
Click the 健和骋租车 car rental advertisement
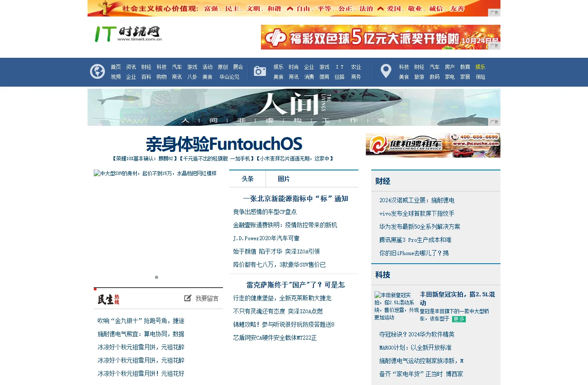tap(433, 145)
